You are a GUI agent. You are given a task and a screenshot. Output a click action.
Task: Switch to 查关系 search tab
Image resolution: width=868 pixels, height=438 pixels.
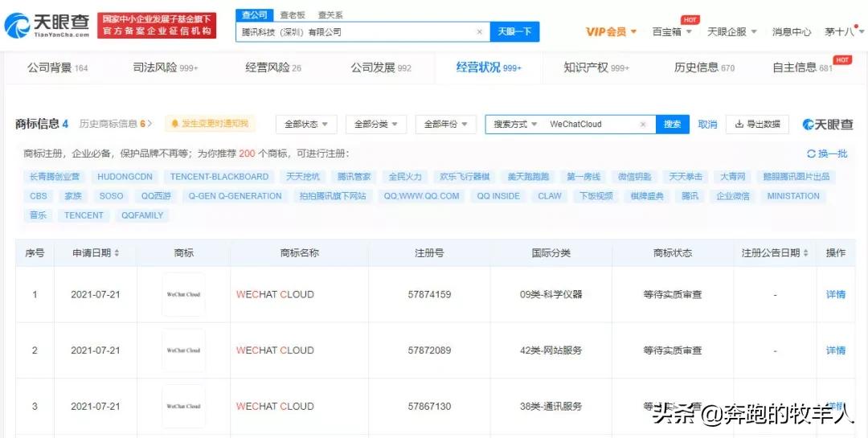click(330, 15)
